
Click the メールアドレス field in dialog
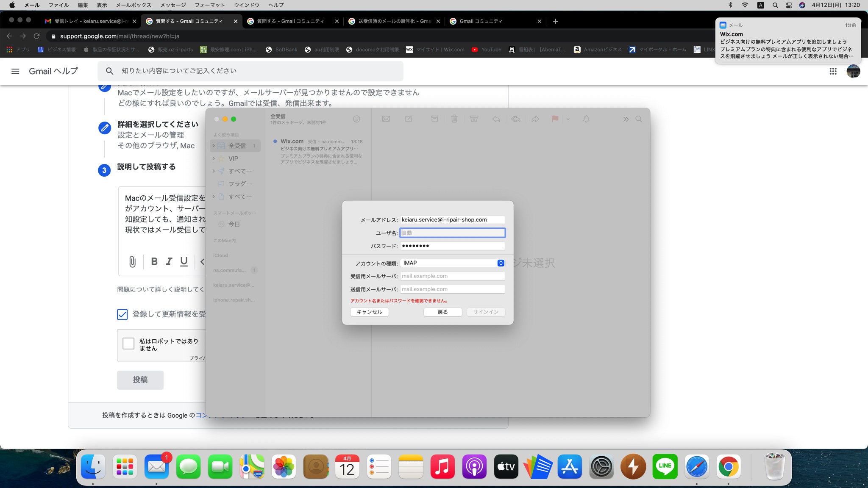coord(452,220)
